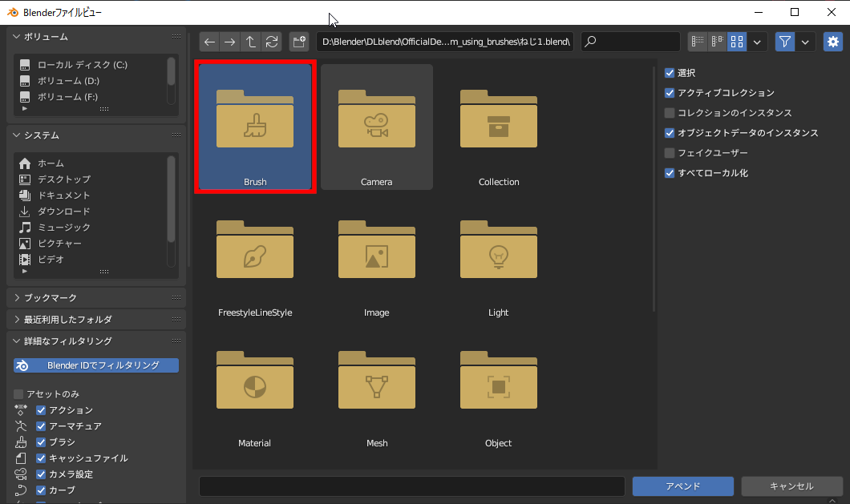850x504 pixels.
Task: Open the Collection folder
Action: coord(499,127)
